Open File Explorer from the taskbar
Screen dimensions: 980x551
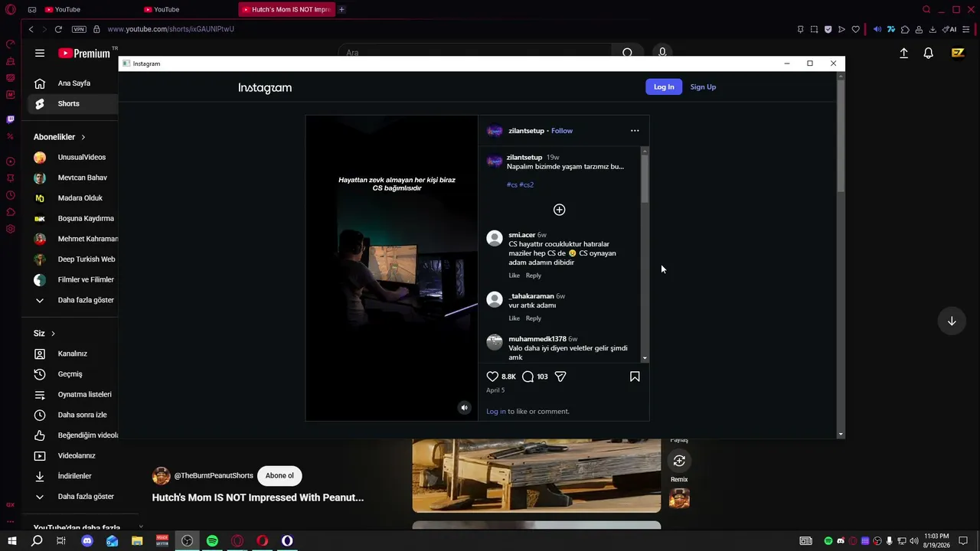(x=137, y=541)
